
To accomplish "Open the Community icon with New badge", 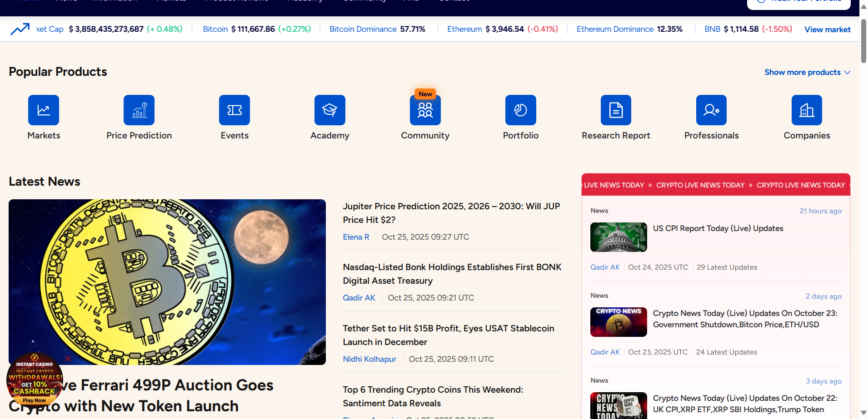I will pyautogui.click(x=425, y=110).
